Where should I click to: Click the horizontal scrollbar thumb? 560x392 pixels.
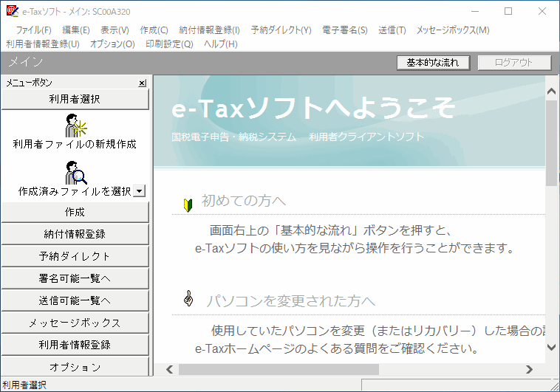click(279, 369)
